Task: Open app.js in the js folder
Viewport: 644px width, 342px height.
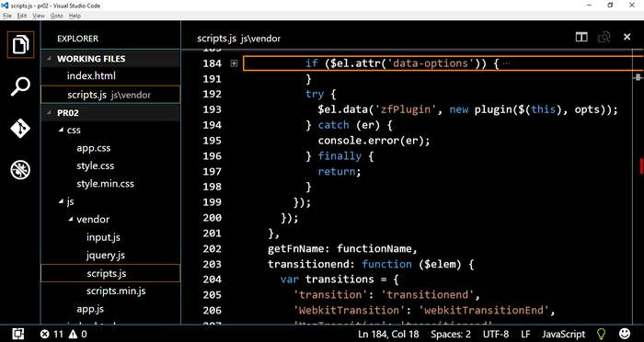Action: coord(90,309)
